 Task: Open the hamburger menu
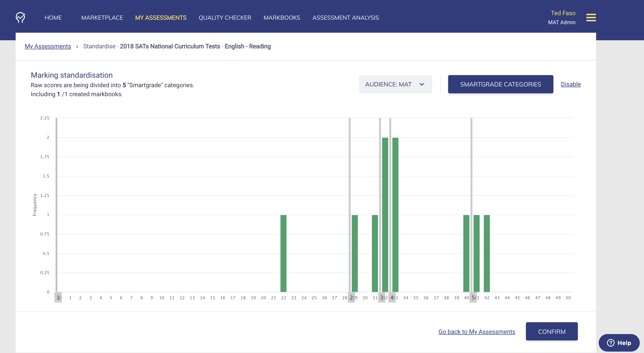point(591,18)
